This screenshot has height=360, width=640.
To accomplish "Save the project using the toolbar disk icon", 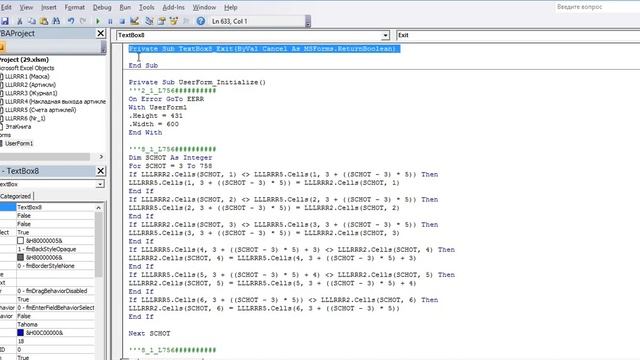I will [5, 21].
